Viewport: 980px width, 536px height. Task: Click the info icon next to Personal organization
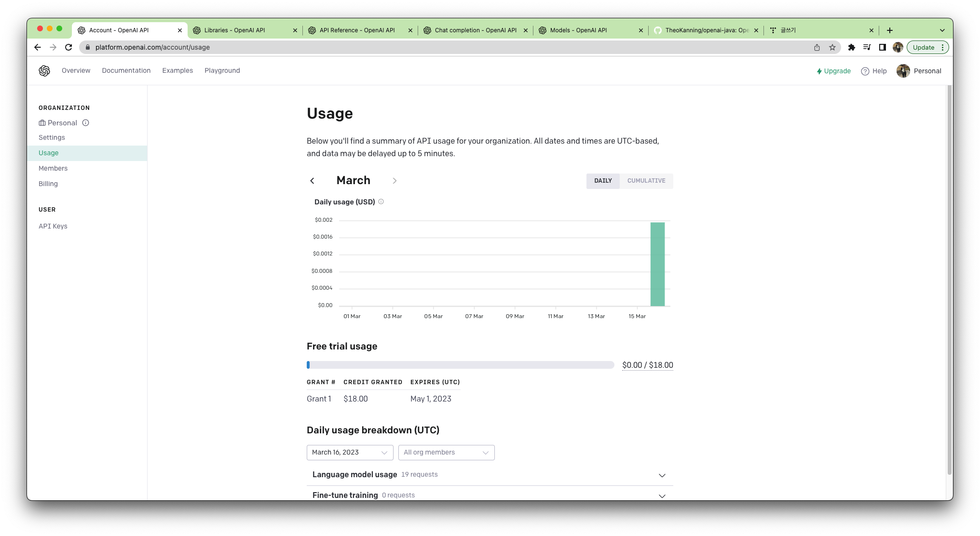pyautogui.click(x=85, y=123)
